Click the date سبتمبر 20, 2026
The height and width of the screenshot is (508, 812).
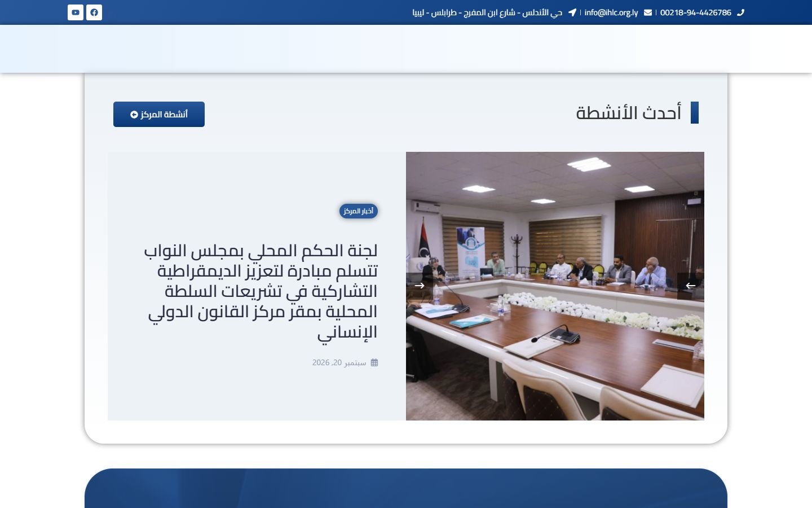(339, 362)
